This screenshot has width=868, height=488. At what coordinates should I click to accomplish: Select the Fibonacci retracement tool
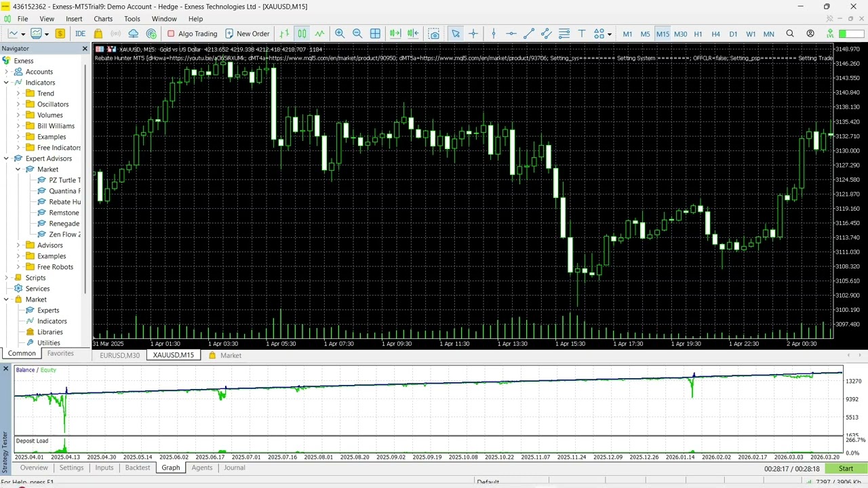click(x=564, y=33)
